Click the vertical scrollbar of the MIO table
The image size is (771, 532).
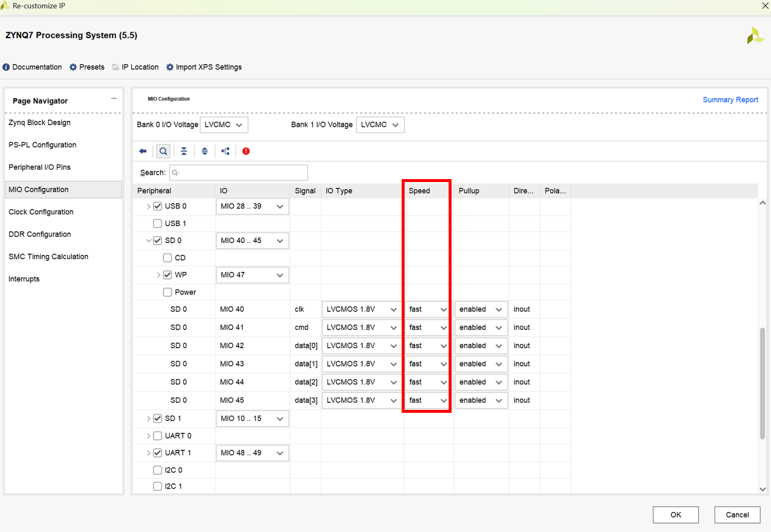coord(763,383)
